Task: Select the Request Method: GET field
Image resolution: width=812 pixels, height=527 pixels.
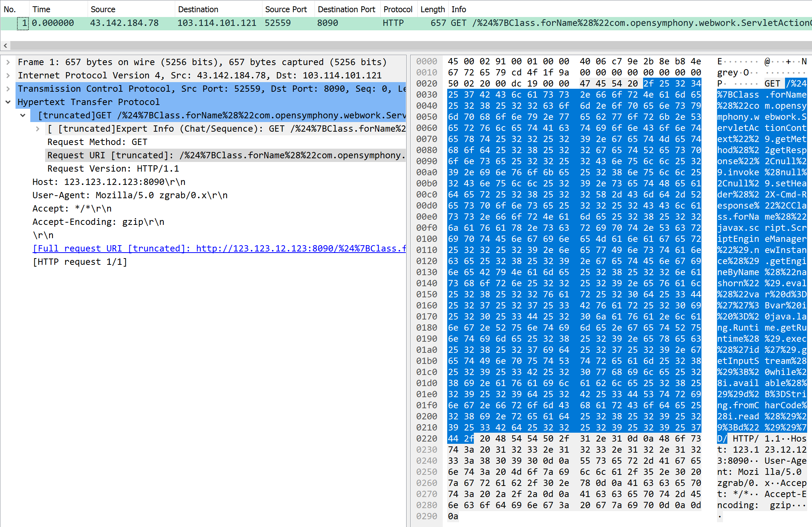Action: coord(97,142)
